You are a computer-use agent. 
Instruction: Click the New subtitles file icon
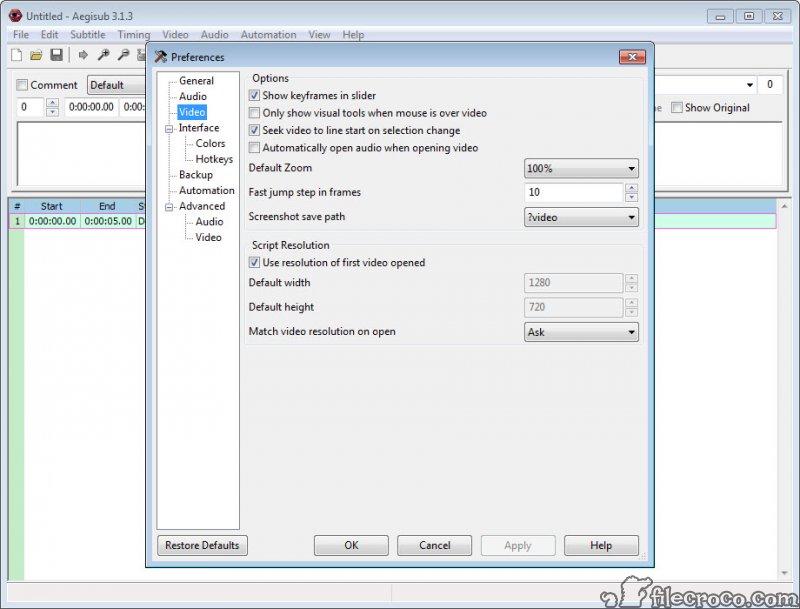click(x=16, y=55)
